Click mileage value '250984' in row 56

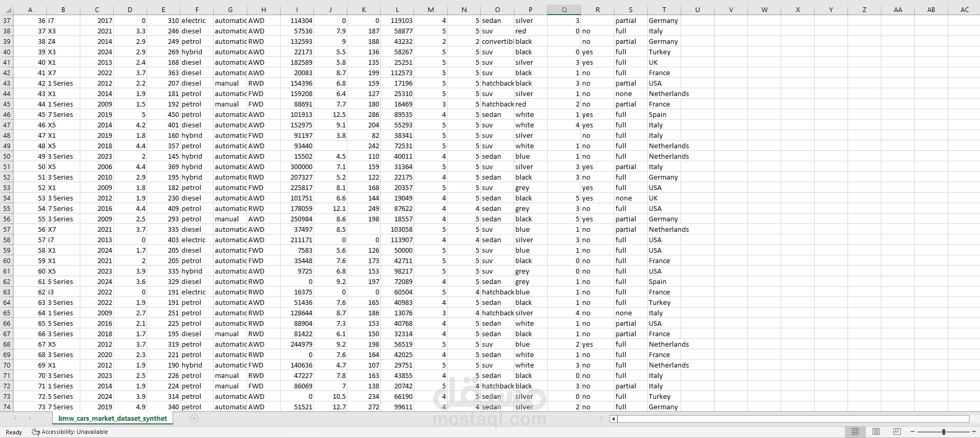[x=297, y=219]
